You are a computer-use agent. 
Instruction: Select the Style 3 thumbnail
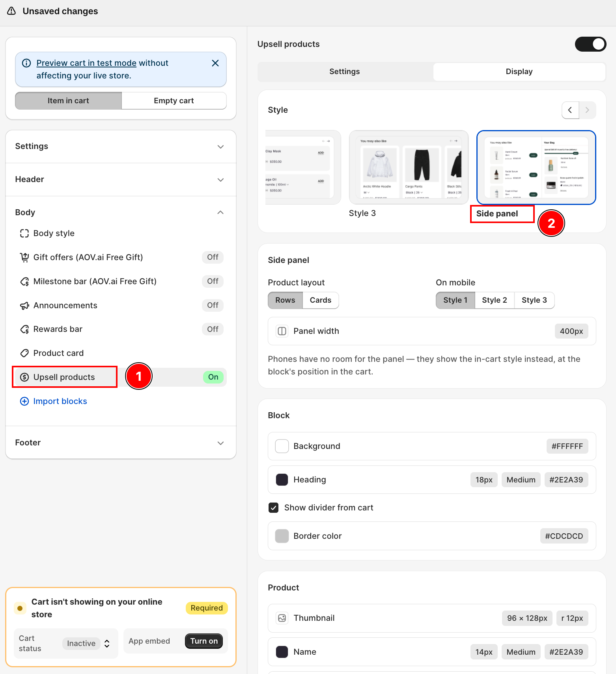(x=409, y=167)
